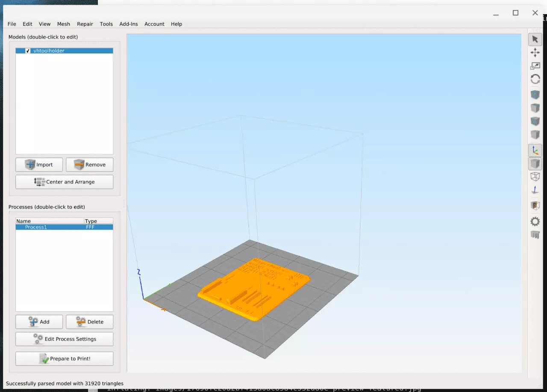The image size is (547, 392).
Task: Click the support structures icon
Action: pyautogui.click(x=535, y=234)
